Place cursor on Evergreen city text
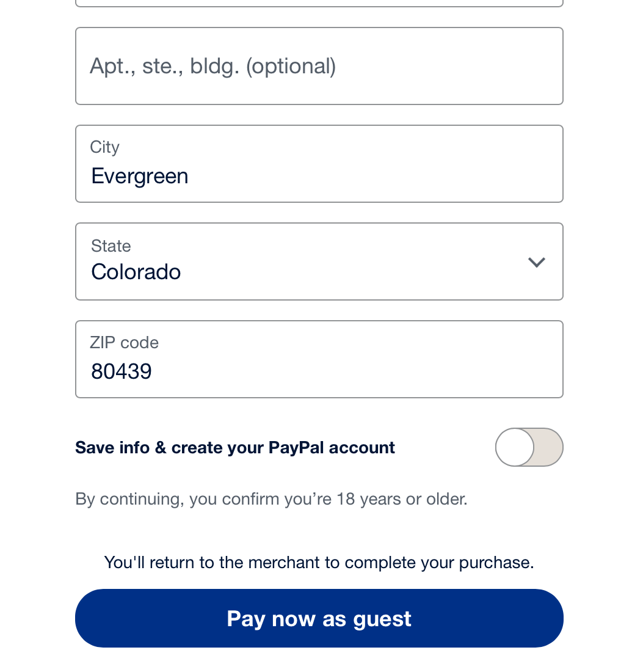 (140, 176)
